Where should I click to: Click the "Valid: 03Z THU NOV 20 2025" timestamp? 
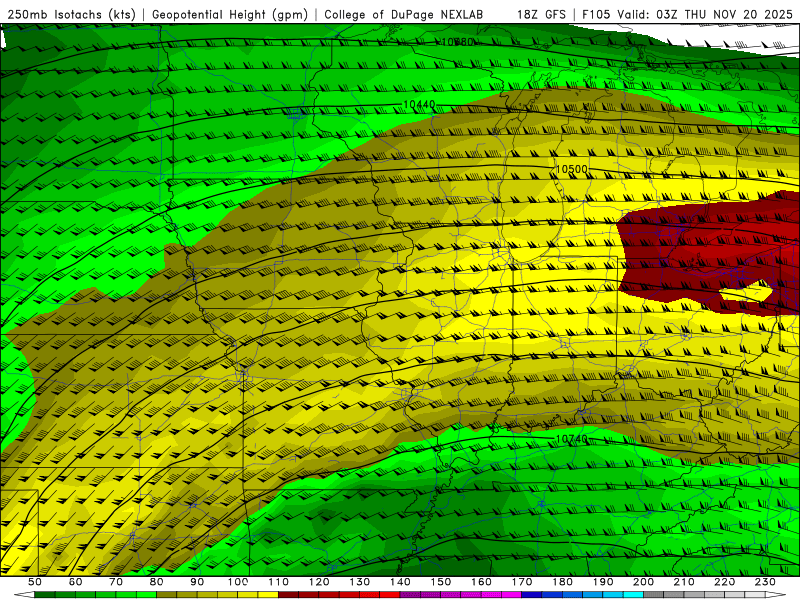coord(705,14)
